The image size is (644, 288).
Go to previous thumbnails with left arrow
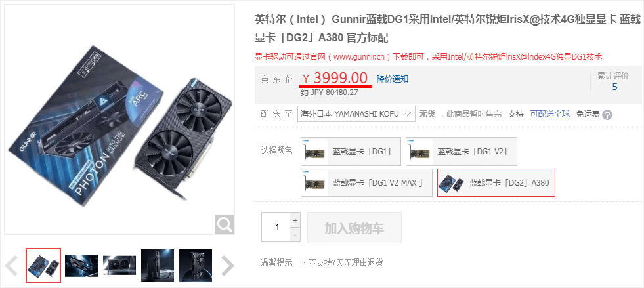point(12,266)
